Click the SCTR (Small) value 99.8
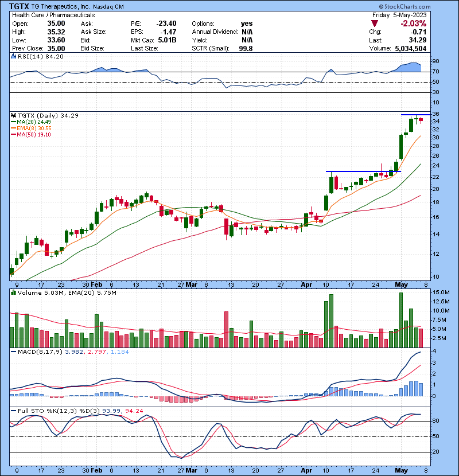The height and width of the screenshot is (476, 459). tap(246, 48)
